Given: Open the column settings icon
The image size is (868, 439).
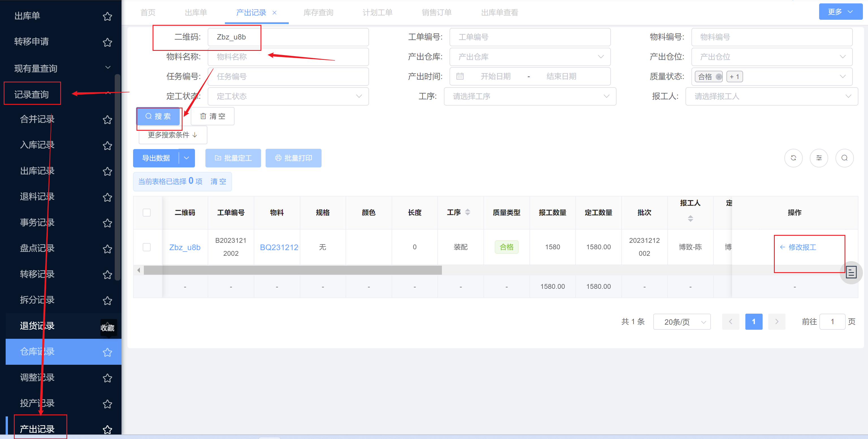Looking at the screenshot, I should (819, 158).
